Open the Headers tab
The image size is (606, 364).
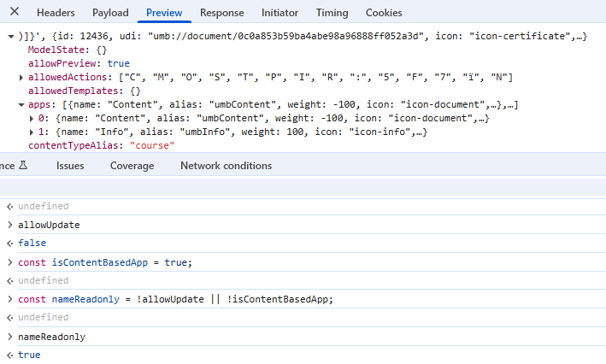click(56, 13)
